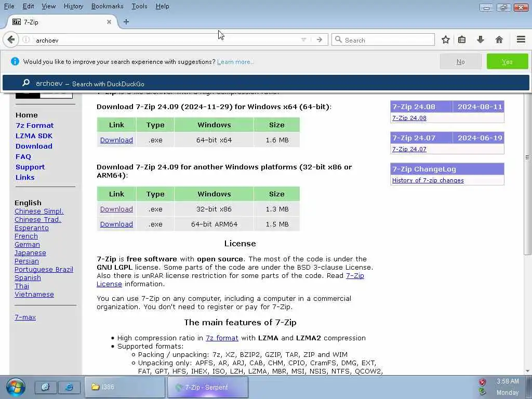Open the Edit menu
Image resolution: width=532 pixels, height=399 pixels.
pos(28,6)
